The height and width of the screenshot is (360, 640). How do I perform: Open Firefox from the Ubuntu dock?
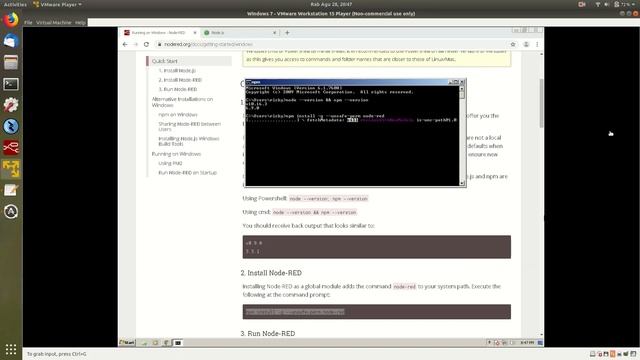(x=11, y=20)
